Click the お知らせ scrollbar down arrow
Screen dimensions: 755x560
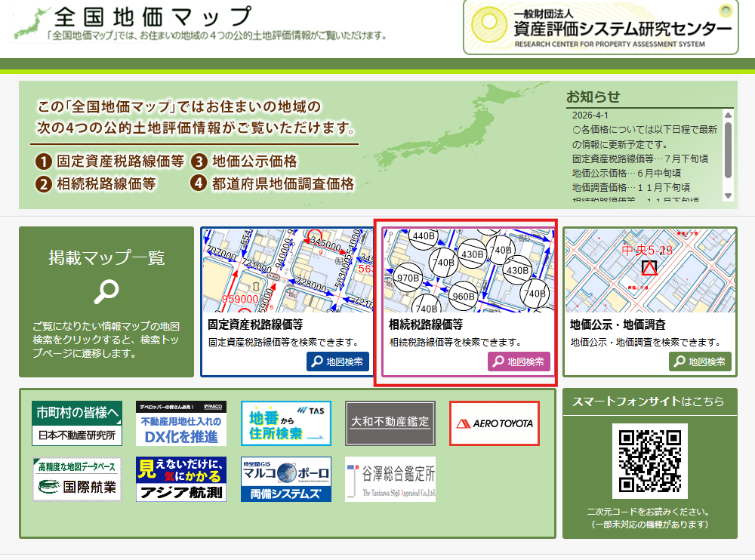coord(728,196)
